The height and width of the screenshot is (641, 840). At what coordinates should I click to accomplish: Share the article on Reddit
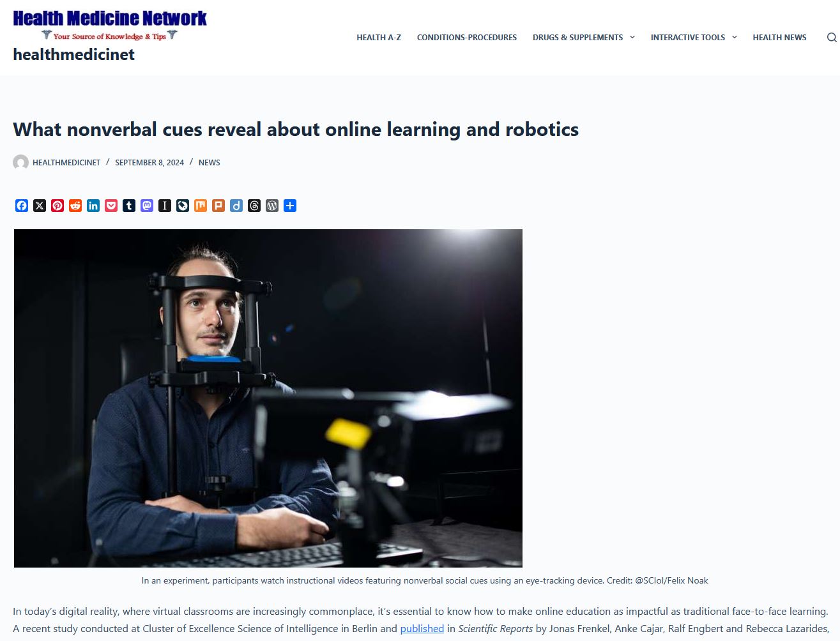click(75, 206)
